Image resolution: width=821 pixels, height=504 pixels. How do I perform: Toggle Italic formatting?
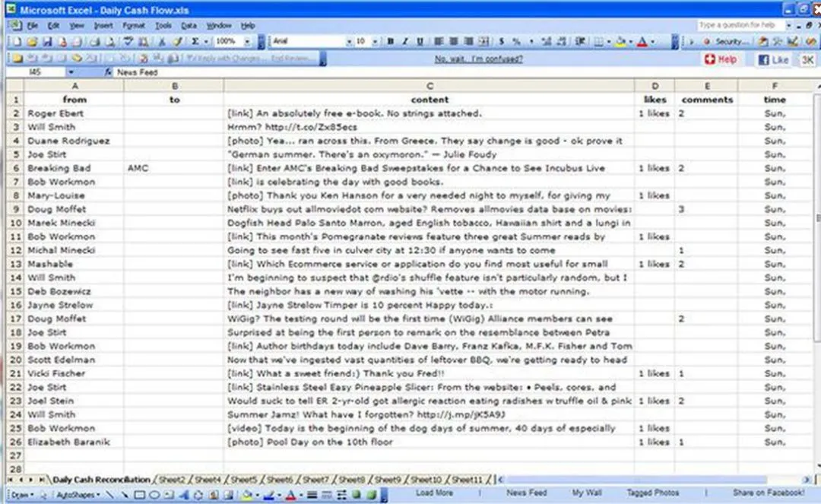404,41
